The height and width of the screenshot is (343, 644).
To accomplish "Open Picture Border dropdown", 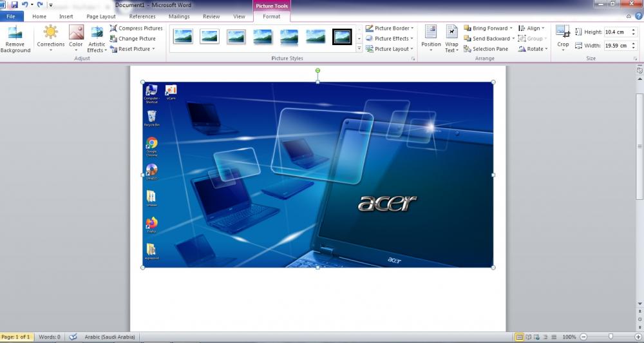I will coord(390,28).
